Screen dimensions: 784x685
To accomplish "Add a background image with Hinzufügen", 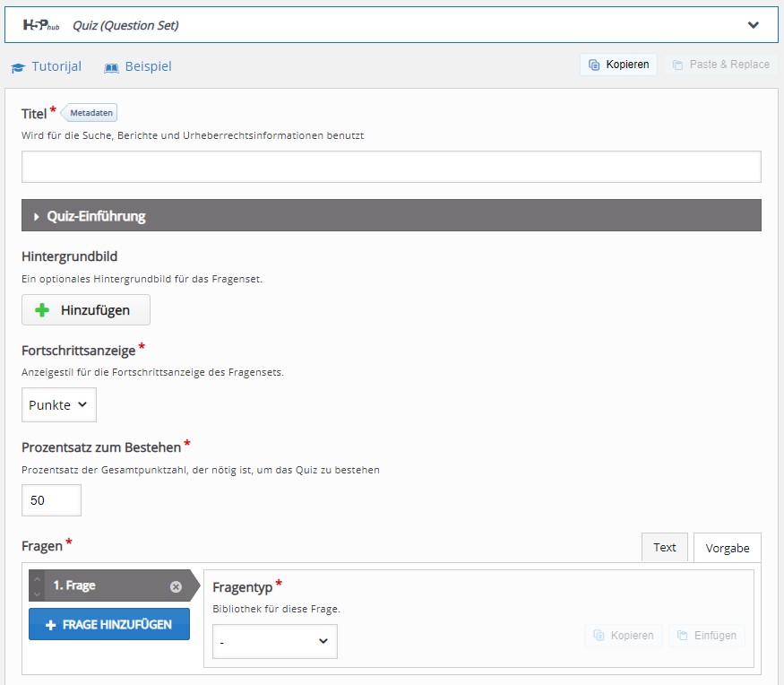I will click(85, 309).
